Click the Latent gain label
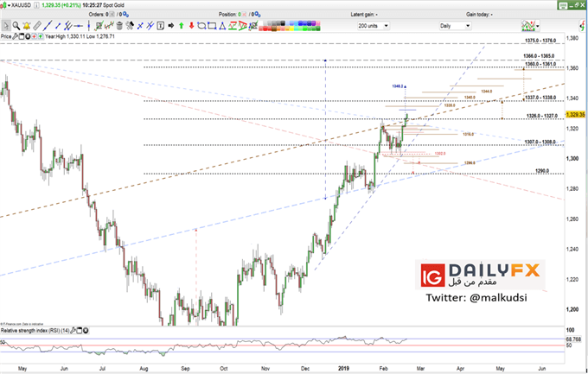Screen dimensions: 588x374 point(364,15)
